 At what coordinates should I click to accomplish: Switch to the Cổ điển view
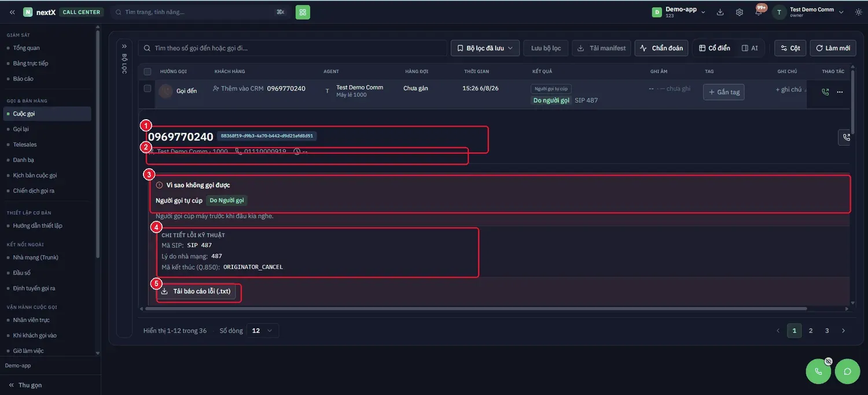[x=715, y=48]
